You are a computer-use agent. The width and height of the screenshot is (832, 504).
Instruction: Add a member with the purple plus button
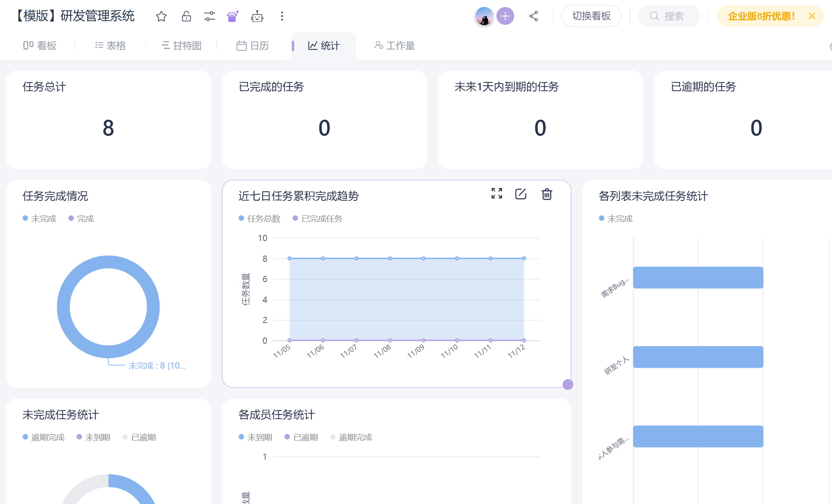[x=505, y=16]
